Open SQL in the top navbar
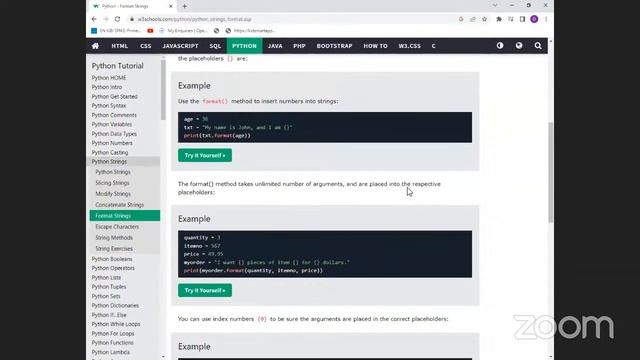This screenshot has height=360, width=640. point(215,46)
